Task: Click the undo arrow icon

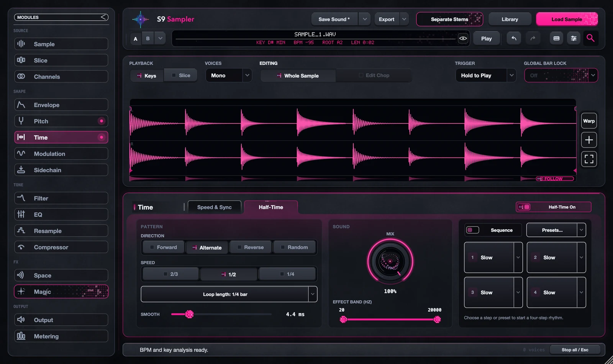Action: click(x=514, y=38)
